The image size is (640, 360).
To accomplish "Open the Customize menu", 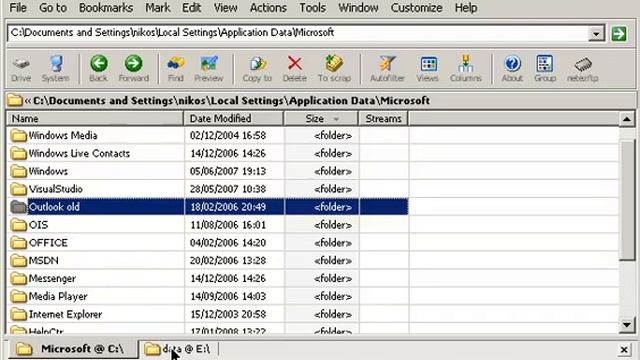I will pos(416,8).
